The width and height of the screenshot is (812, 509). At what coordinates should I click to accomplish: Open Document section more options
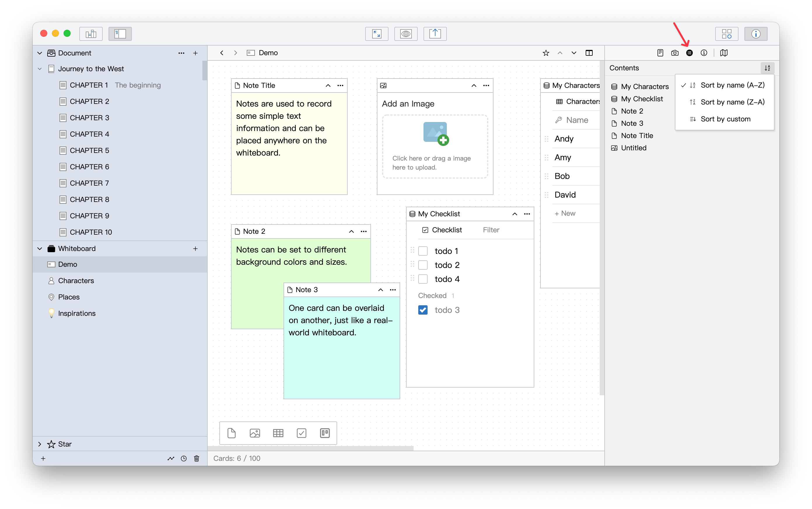tap(181, 53)
